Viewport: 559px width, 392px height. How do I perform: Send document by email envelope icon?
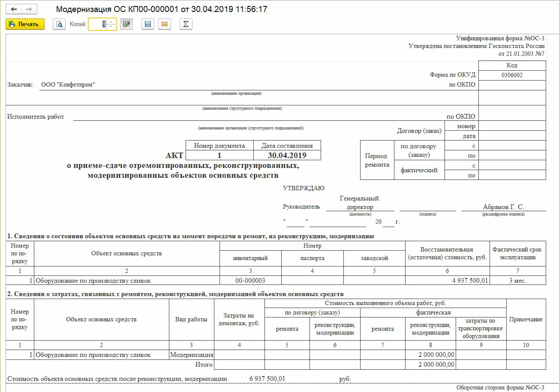coord(164,24)
